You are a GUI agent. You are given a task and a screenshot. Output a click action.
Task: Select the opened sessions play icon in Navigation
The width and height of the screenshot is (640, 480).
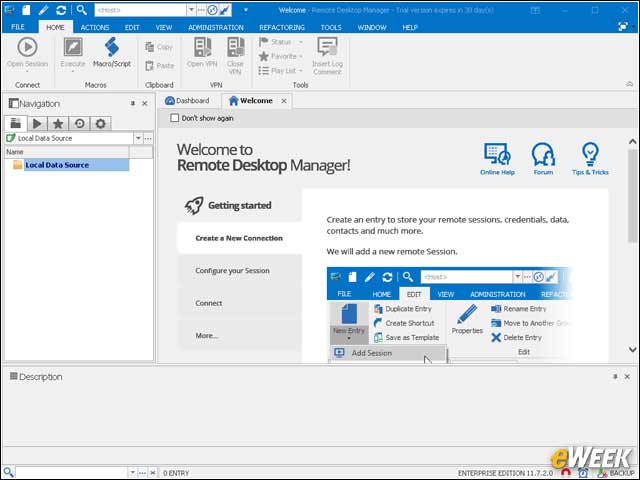[37, 123]
